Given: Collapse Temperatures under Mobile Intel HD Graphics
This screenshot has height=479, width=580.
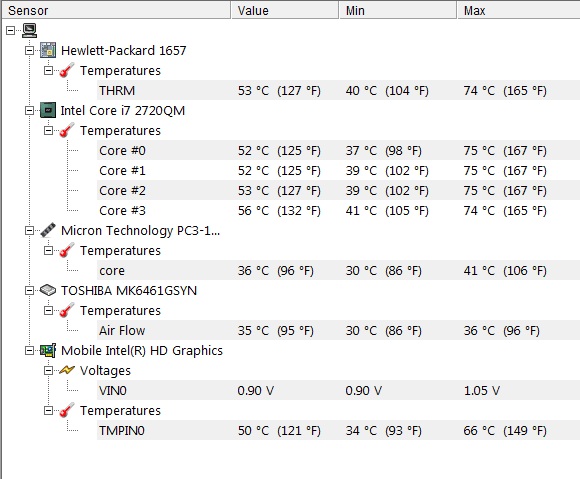Looking at the screenshot, I should point(48,410).
